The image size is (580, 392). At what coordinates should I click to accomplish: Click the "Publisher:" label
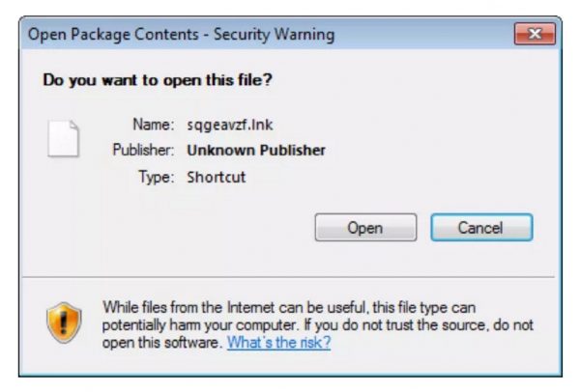(143, 150)
